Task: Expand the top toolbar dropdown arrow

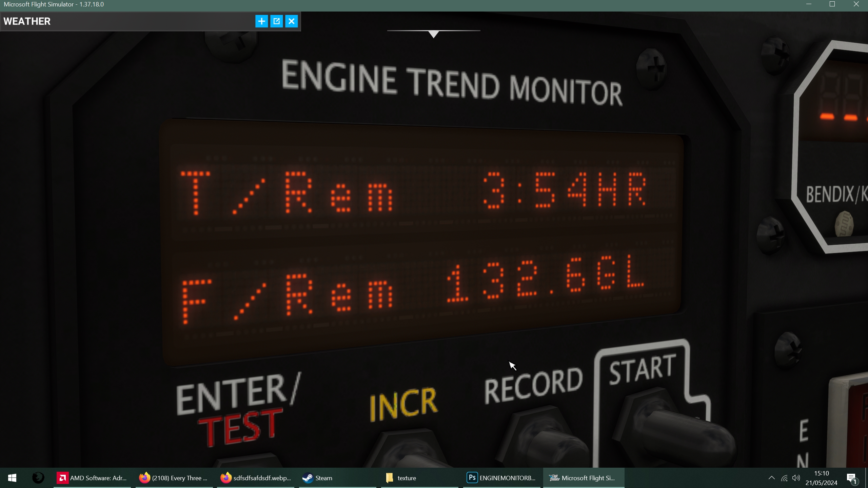Action: pyautogui.click(x=434, y=34)
